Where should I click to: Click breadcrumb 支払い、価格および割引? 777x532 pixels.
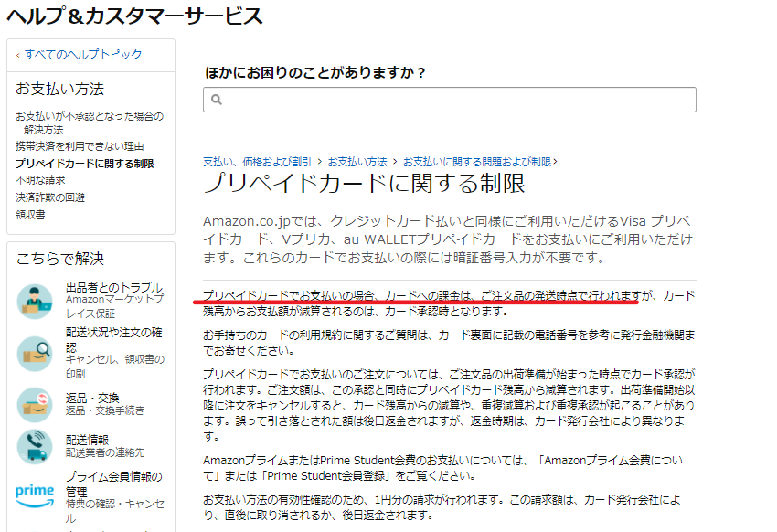point(257,162)
